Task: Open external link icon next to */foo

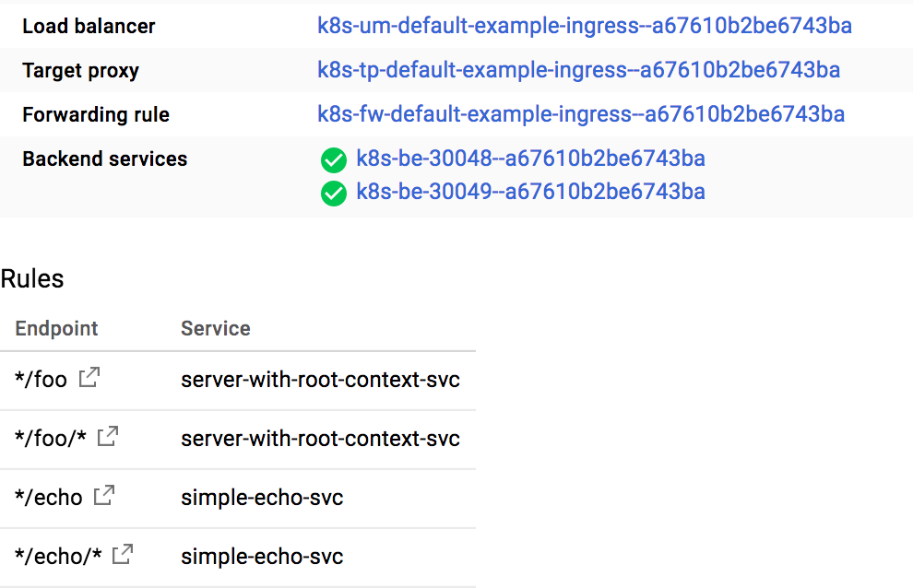Action: [89, 377]
